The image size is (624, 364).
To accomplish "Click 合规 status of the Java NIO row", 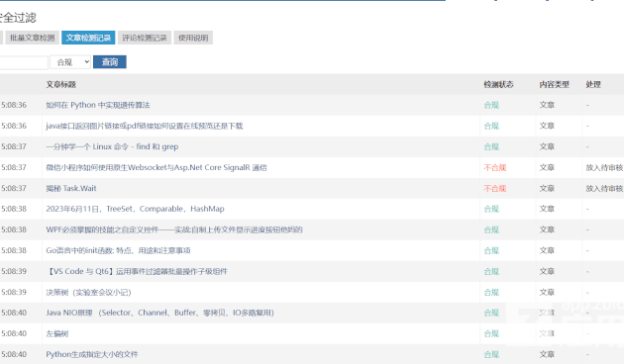I will tap(491, 313).
